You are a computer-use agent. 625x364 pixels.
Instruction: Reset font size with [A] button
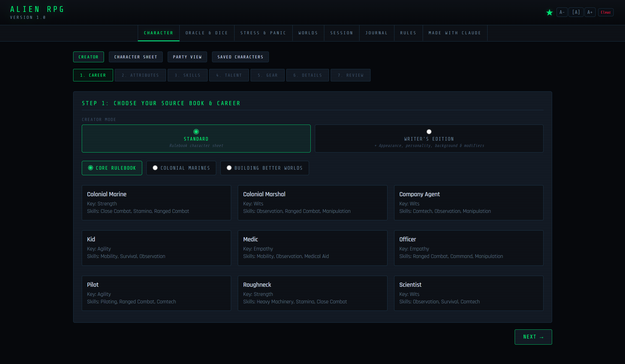coord(576,12)
